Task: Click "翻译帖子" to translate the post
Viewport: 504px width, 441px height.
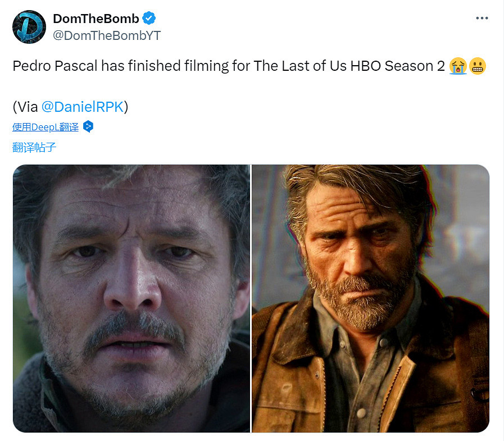Action: [34, 148]
